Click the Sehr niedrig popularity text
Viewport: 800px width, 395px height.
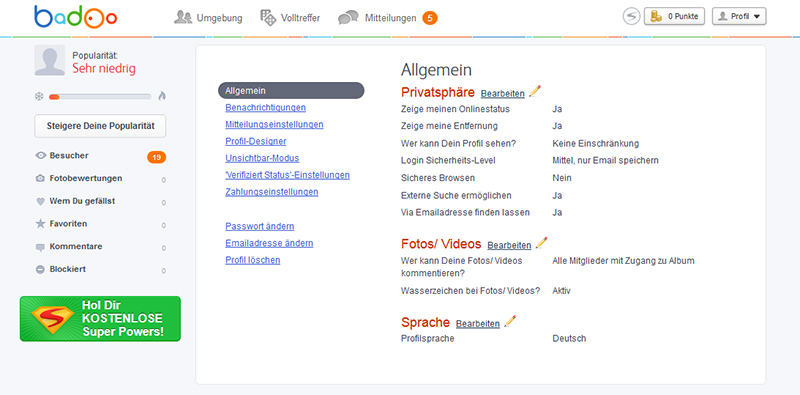coord(104,68)
